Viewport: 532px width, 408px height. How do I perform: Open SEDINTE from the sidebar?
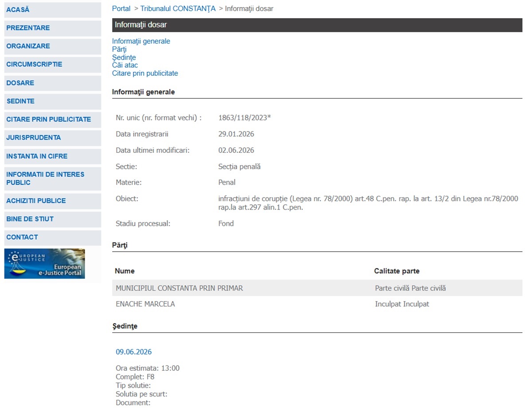pyautogui.click(x=53, y=101)
